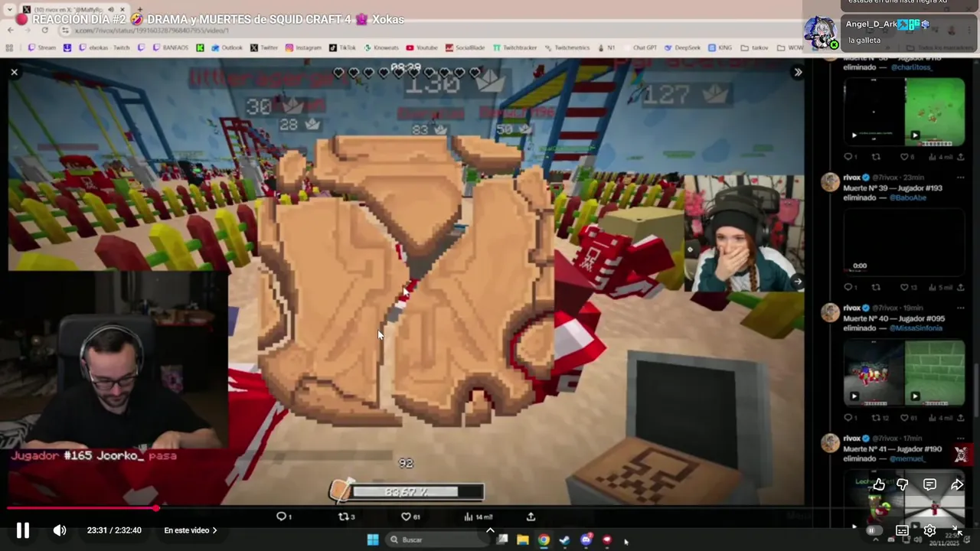Retweet the Muerte Nº 40 tweet
This screenshot has width=980, height=551.
tap(880, 418)
